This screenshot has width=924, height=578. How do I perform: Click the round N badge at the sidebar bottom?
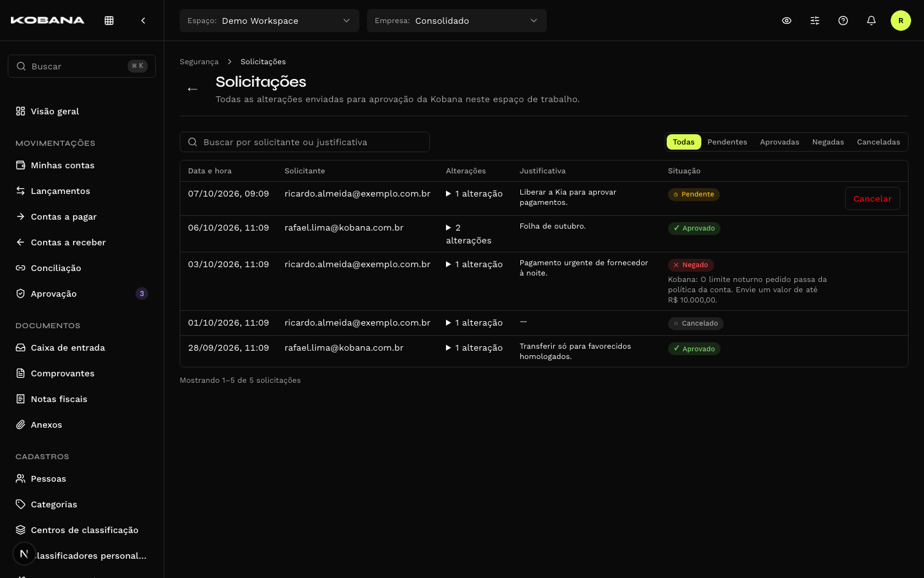click(24, 554)
